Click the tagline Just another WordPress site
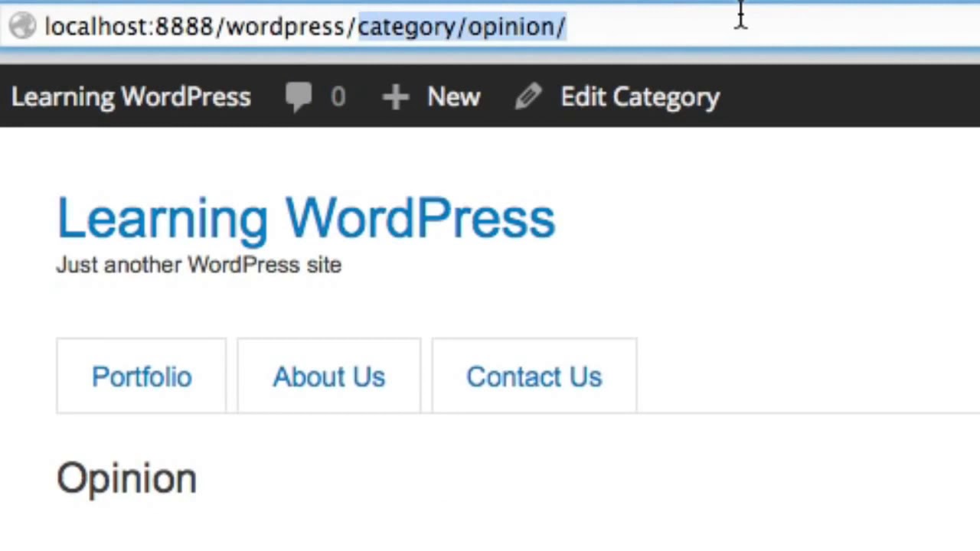 point(199,265)
